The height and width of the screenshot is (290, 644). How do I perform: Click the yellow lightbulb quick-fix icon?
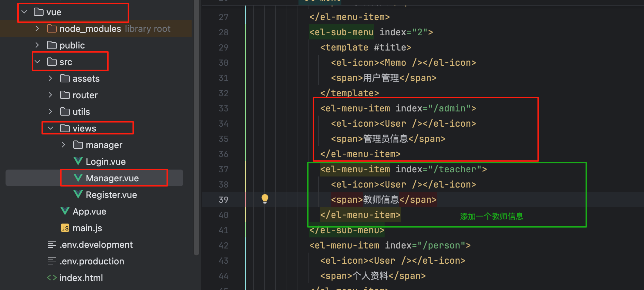(x=265, y=199)
